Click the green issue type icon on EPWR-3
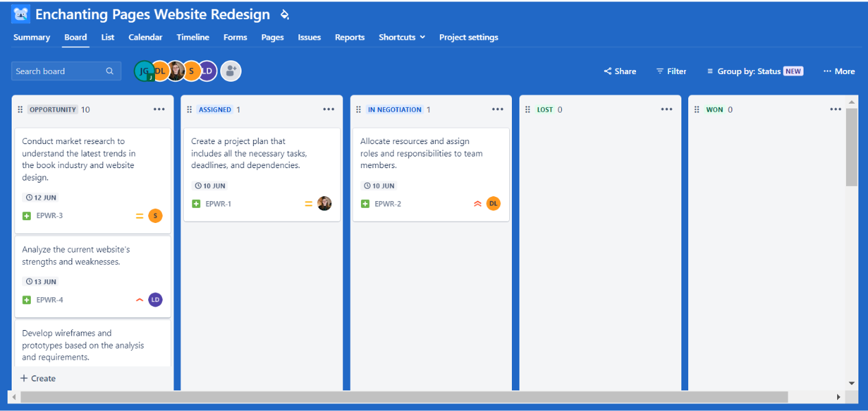Screen dimensions: 868x411 point(27,216)
